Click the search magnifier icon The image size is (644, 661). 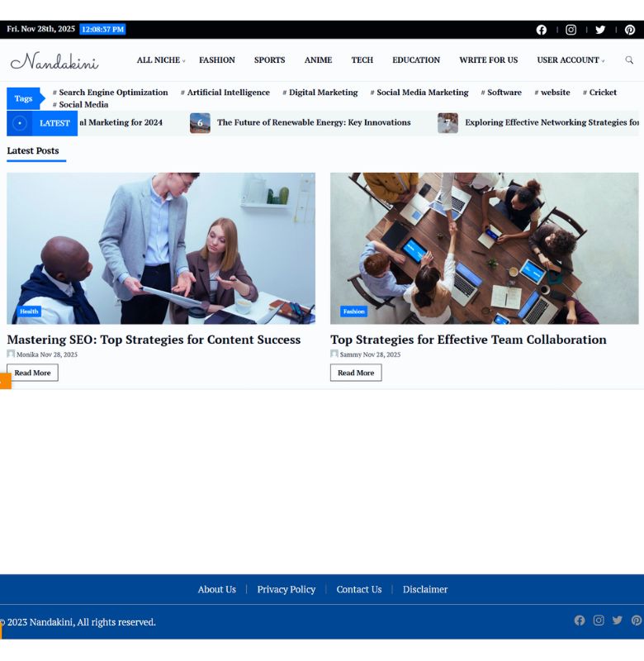[x=629, y=60]
